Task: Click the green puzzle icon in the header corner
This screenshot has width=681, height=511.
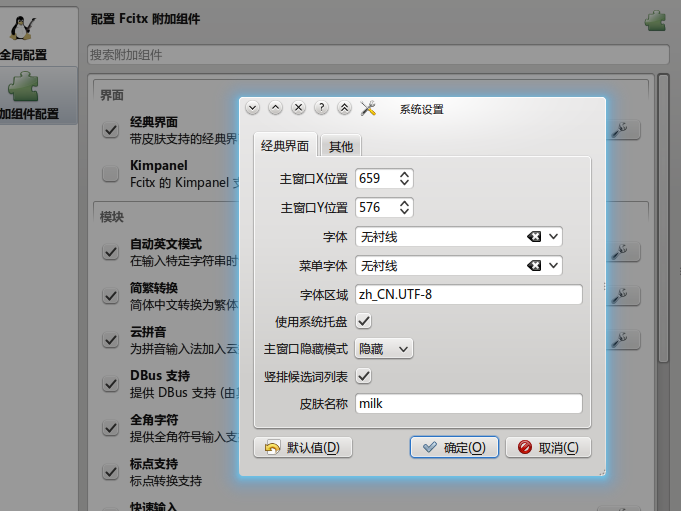Action: 655,20
